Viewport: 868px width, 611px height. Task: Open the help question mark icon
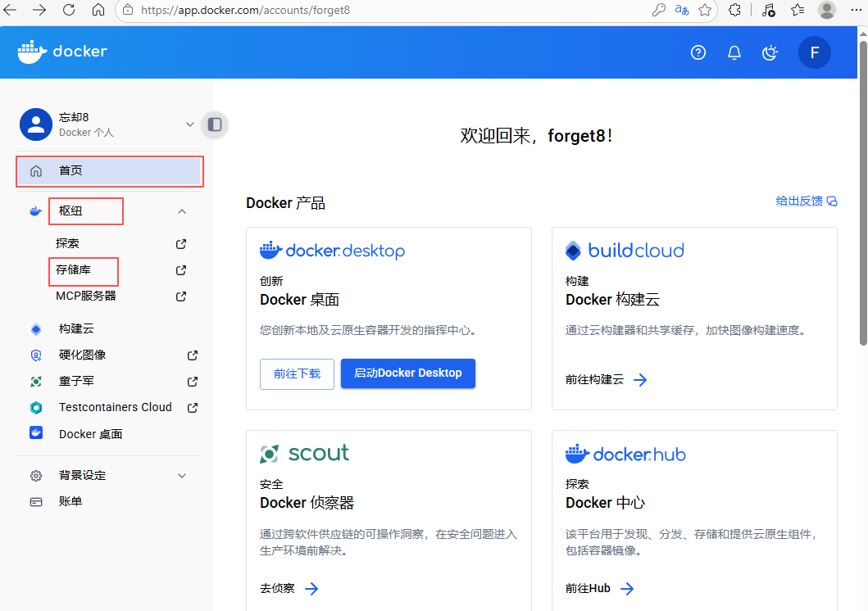[698, 52]
